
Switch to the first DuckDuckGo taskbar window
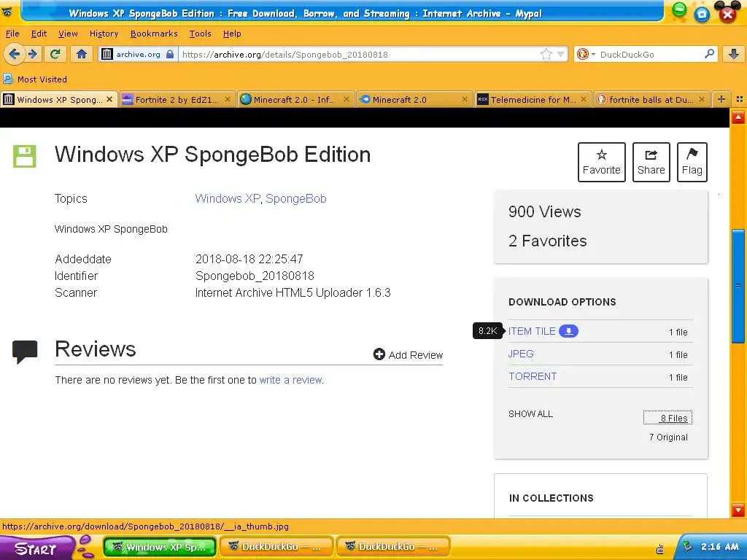(276, 547)
